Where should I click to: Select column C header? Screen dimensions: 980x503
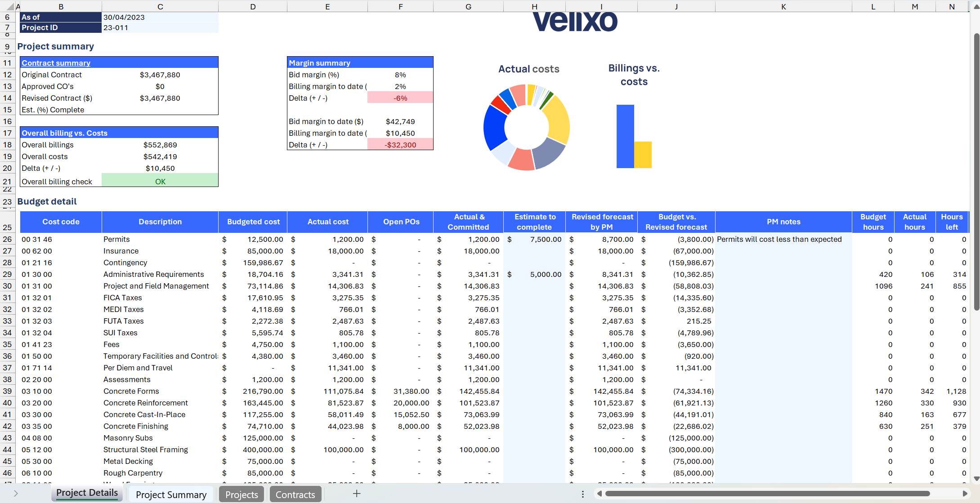pos(160,7)
